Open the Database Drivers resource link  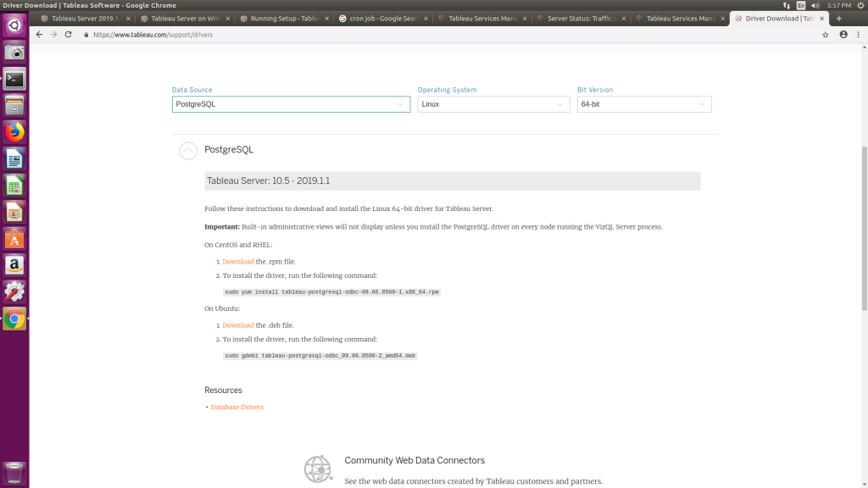tap(236, 408)
